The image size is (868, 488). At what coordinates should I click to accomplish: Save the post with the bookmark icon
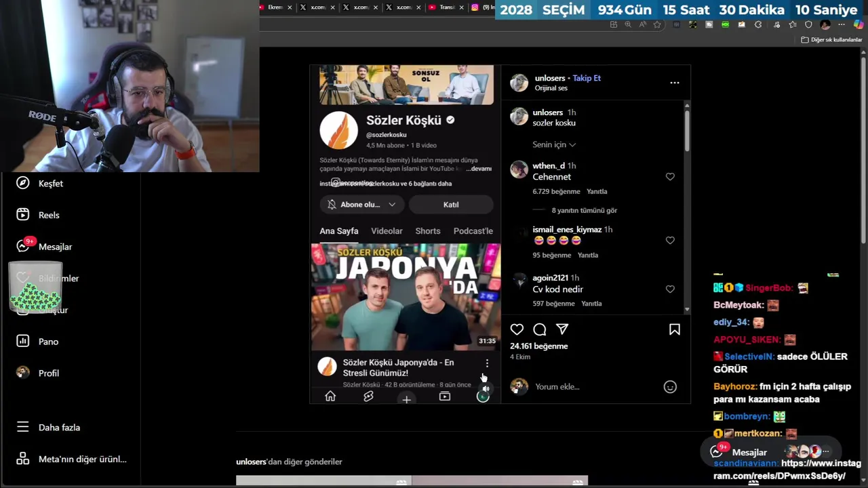[x=675, y=329]
